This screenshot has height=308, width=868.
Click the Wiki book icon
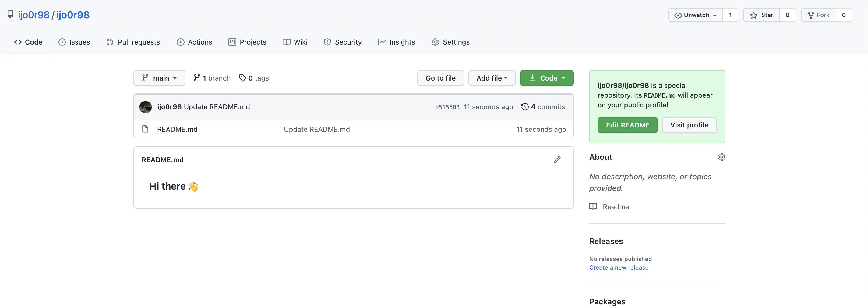coord(286,42)
